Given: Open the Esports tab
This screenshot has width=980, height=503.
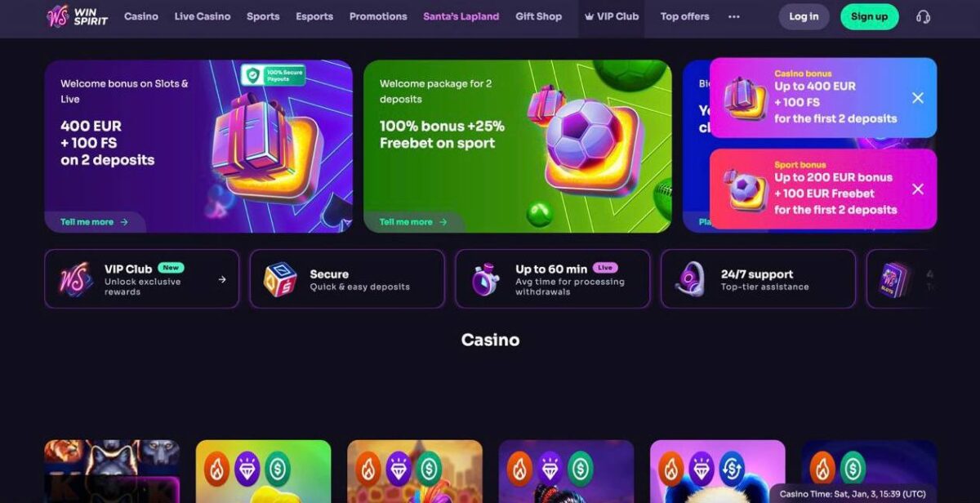Looking at the screenshot, I should click(x=314, y=16).
